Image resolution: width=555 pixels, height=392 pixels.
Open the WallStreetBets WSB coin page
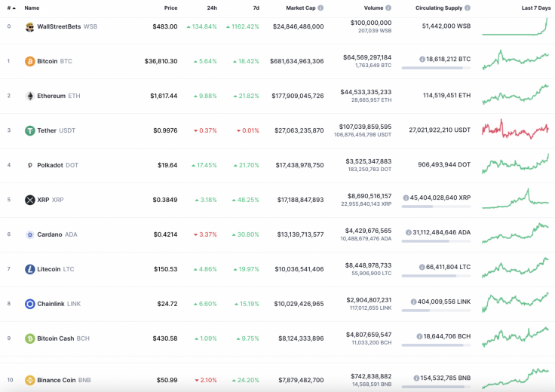coord(67,26)
